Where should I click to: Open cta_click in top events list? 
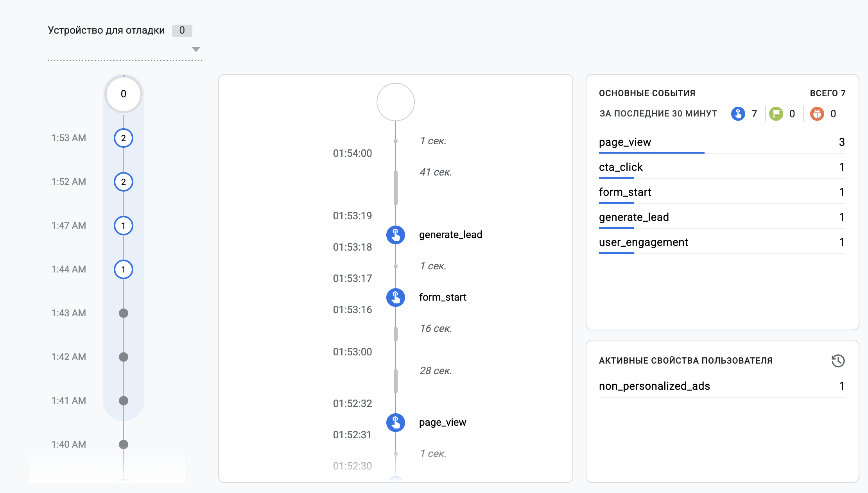tap(722, 167)
